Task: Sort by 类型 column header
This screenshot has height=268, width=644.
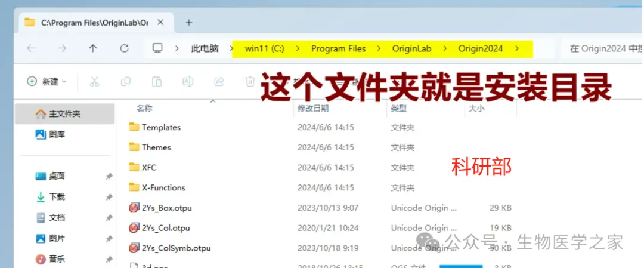Action: tap(398, 109)
